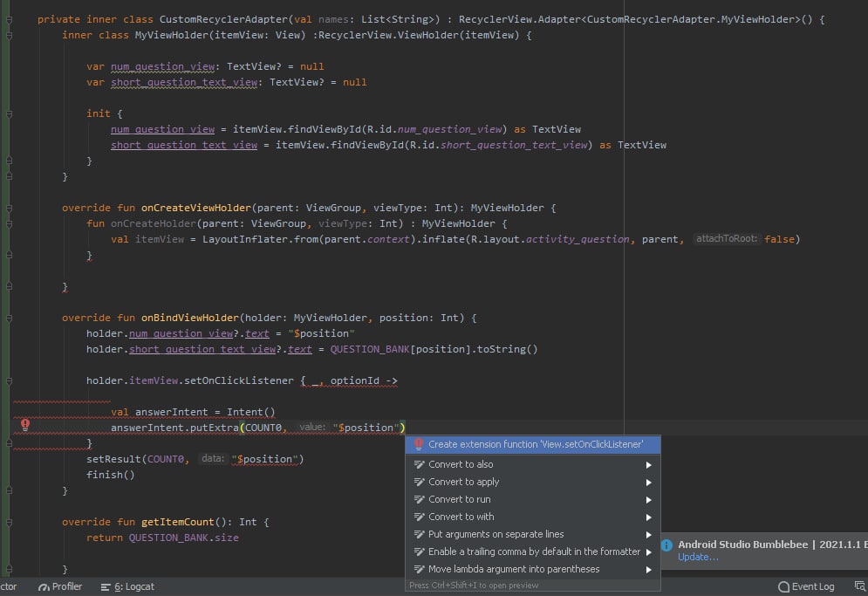Click the setOnClickListener call in code
Screen dimensions: 868x596
238,381
